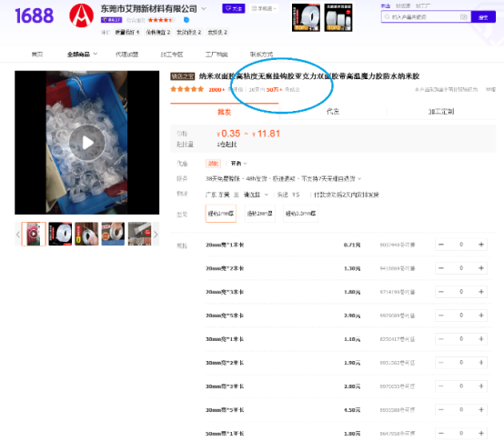Show next product thumbnails with right arrow

[x=156, y=235]
